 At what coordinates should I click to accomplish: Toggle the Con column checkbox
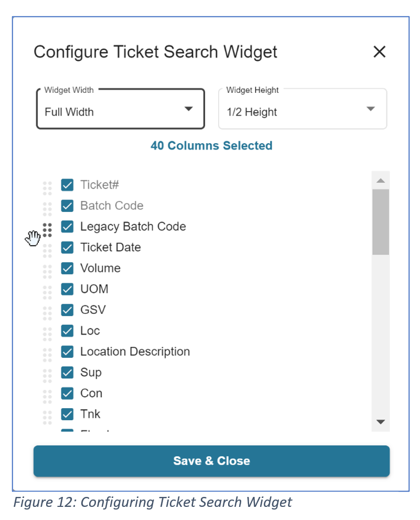point(67,394)
